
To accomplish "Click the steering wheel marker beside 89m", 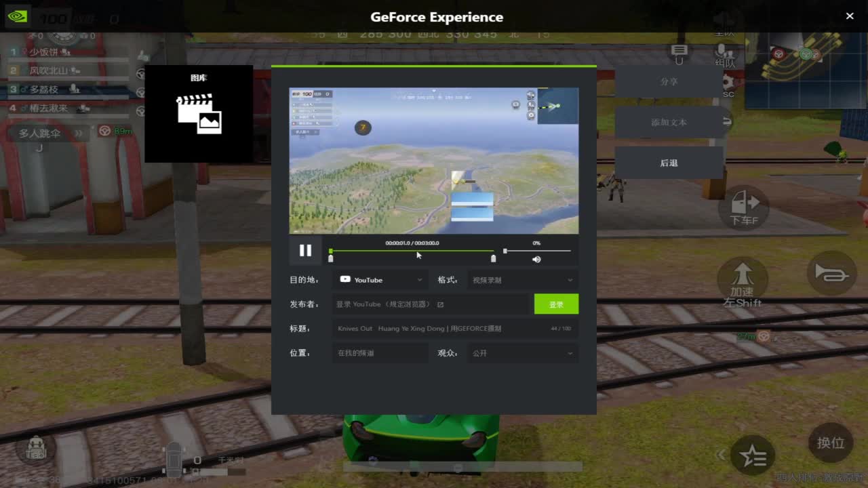I will [105, 131].
